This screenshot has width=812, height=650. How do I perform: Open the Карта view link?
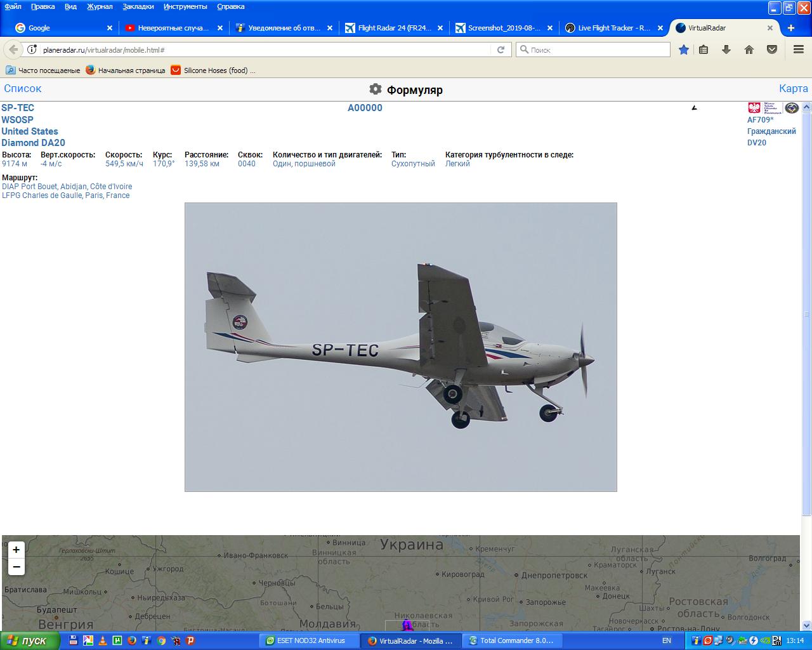[793, 89]
